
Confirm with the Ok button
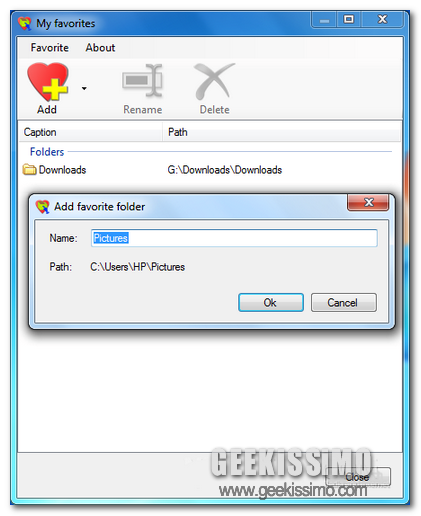[271, 303]
